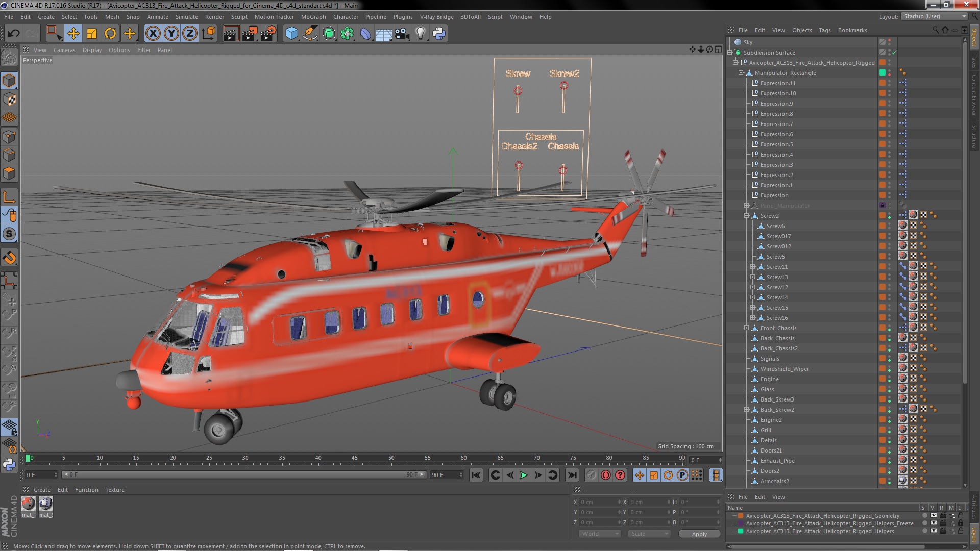Select the Subdivision Surface object
980x551 pixels.
point(771,52)
